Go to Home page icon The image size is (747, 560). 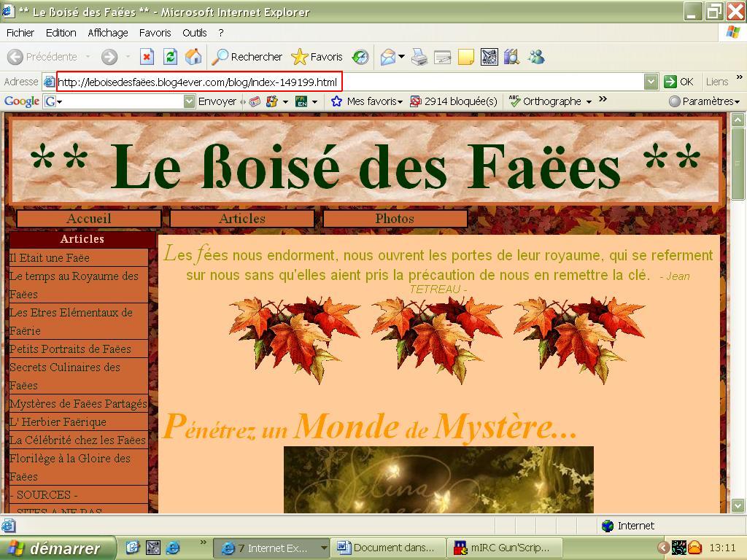[193, 57]
